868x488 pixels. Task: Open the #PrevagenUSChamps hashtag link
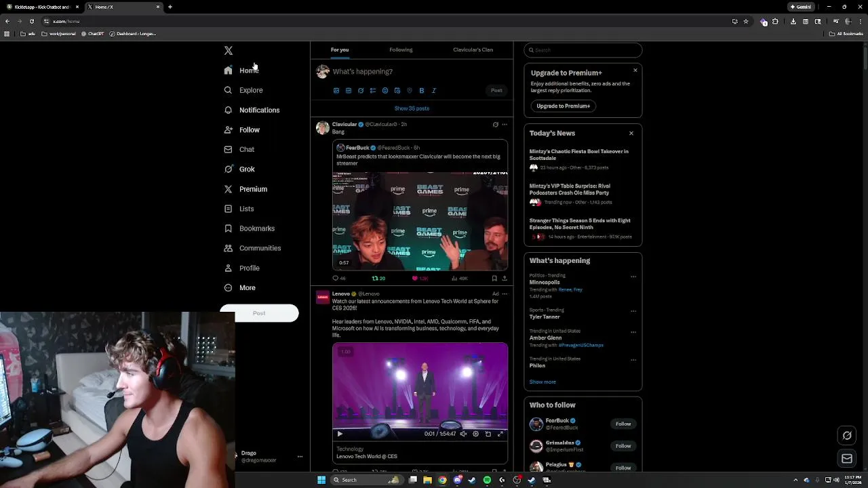coord(580,345)
